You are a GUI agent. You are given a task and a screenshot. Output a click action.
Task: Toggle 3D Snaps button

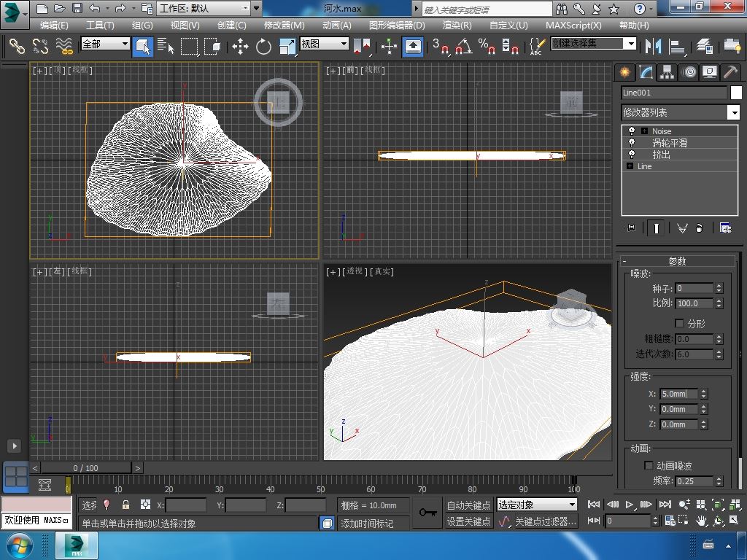pos(441,46)
